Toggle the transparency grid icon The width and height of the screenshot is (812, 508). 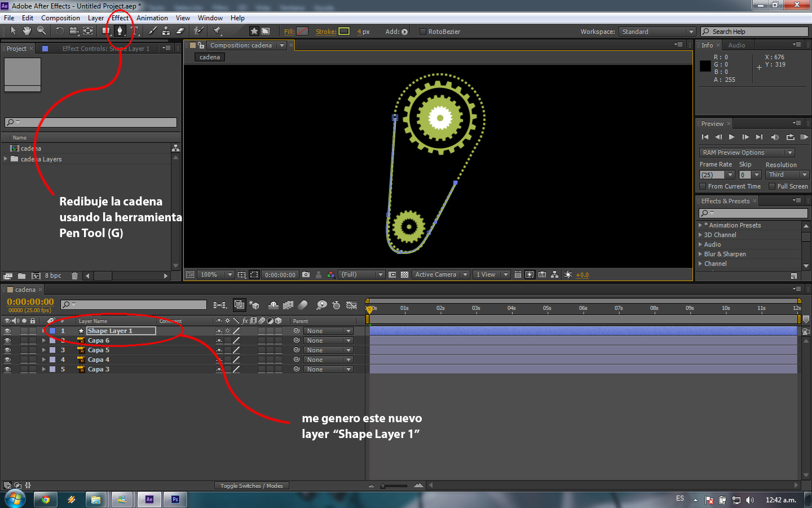(x=404, y=275)
